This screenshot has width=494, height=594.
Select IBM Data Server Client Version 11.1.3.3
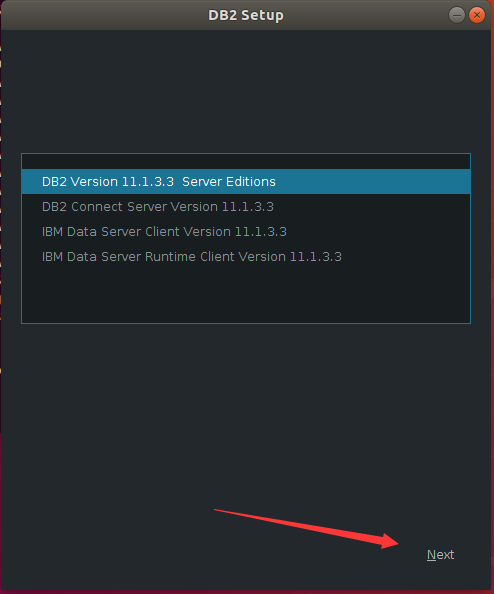(246, 231)
